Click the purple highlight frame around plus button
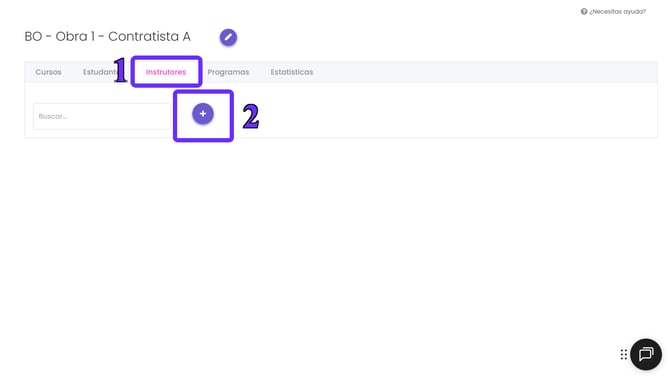This screenshot has height=378, width=670. (203, 92)
